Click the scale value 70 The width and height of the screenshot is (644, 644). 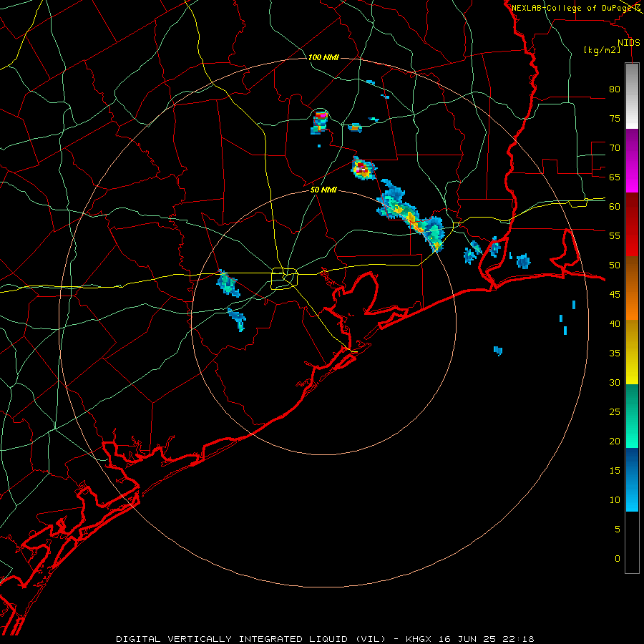(x=615, y=148)
